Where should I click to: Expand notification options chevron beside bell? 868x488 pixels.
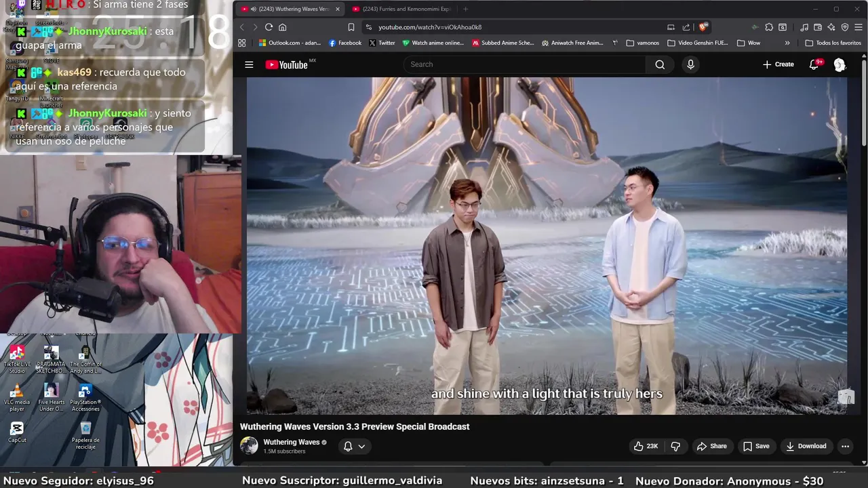coord(361,446)
